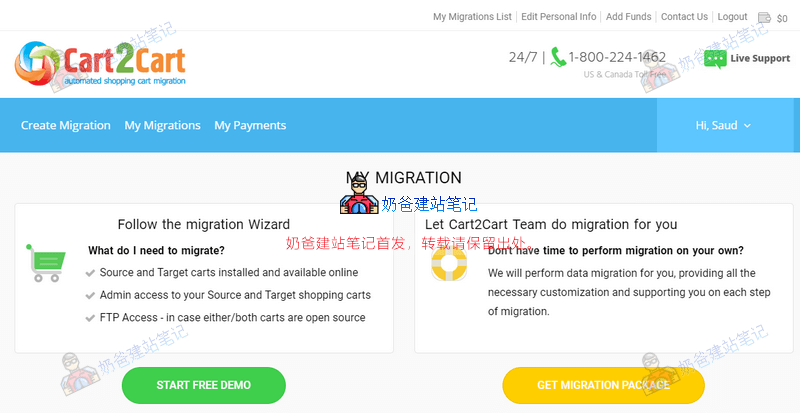Click the 1-800-224-1462 phone number
800x413 pixels.
(x=617, y=57)
